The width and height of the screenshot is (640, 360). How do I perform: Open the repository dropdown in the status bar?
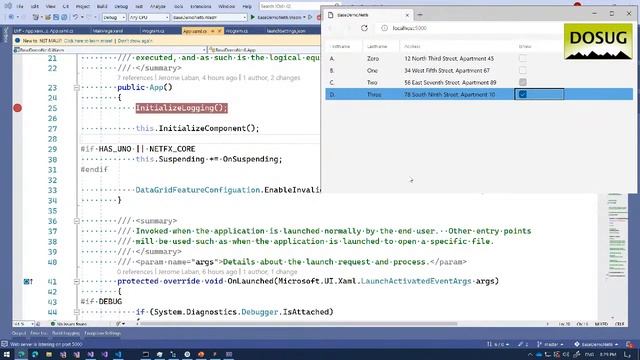(596, 344)
